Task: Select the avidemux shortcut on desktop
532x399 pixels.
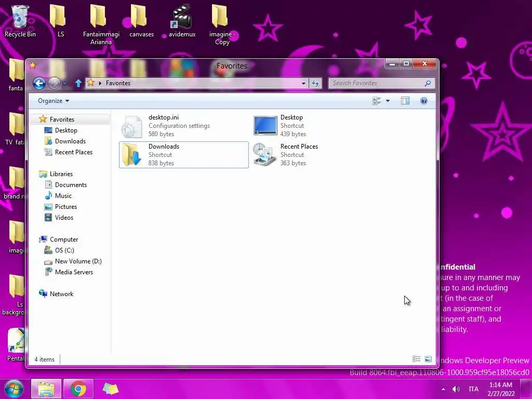Action: point(182,22)
